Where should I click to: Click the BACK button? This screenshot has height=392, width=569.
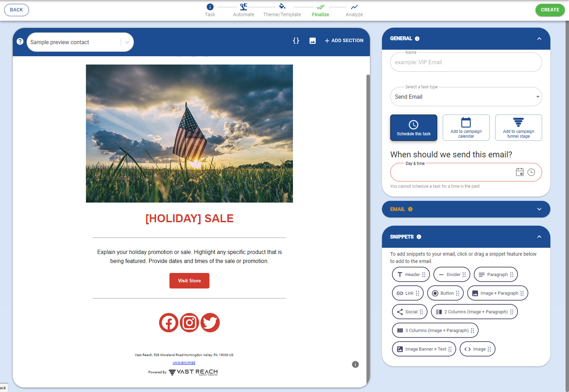point(17,10)
